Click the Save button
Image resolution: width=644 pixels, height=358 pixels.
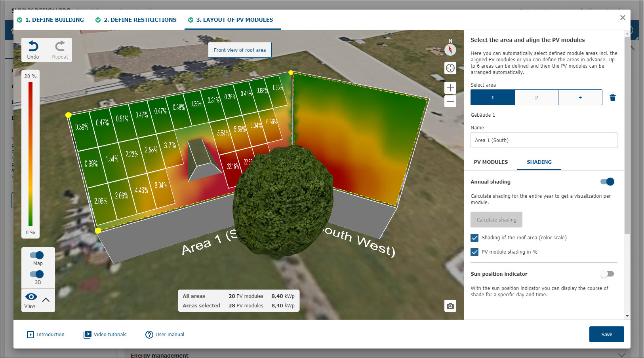tap(606, 334)
